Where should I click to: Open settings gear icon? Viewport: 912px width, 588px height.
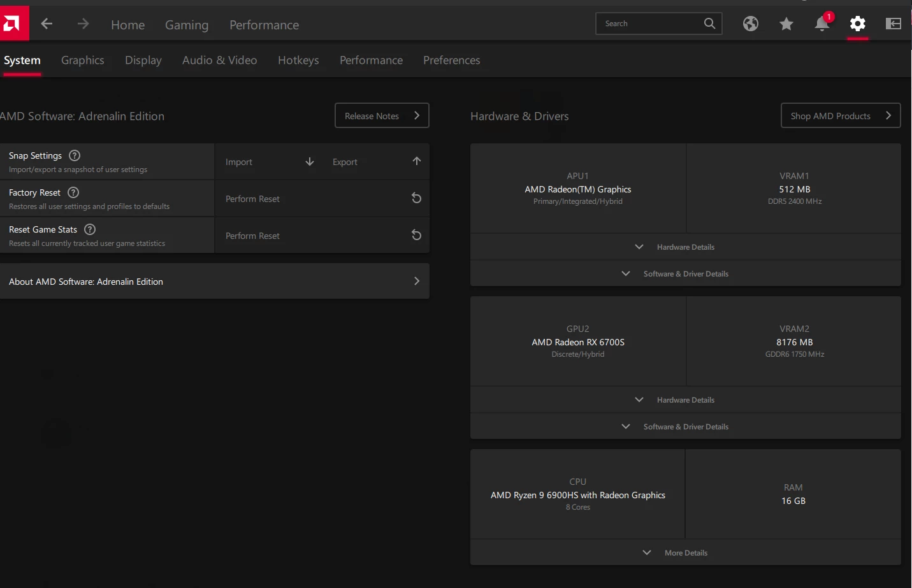(x=858, y=24)
